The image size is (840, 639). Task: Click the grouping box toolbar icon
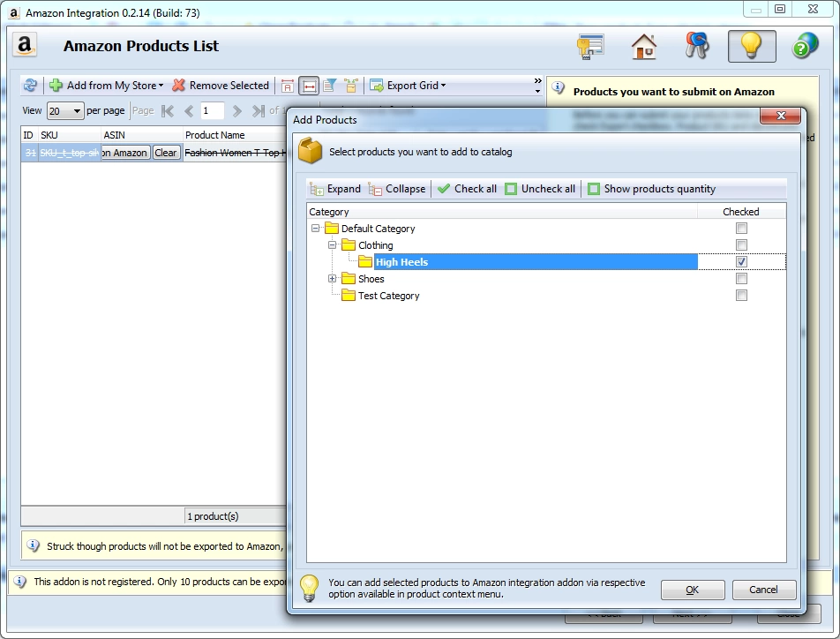coord(351,86)
